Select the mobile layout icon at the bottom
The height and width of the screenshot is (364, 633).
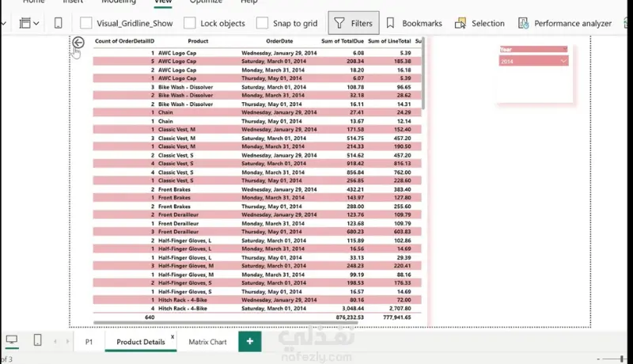37,340
